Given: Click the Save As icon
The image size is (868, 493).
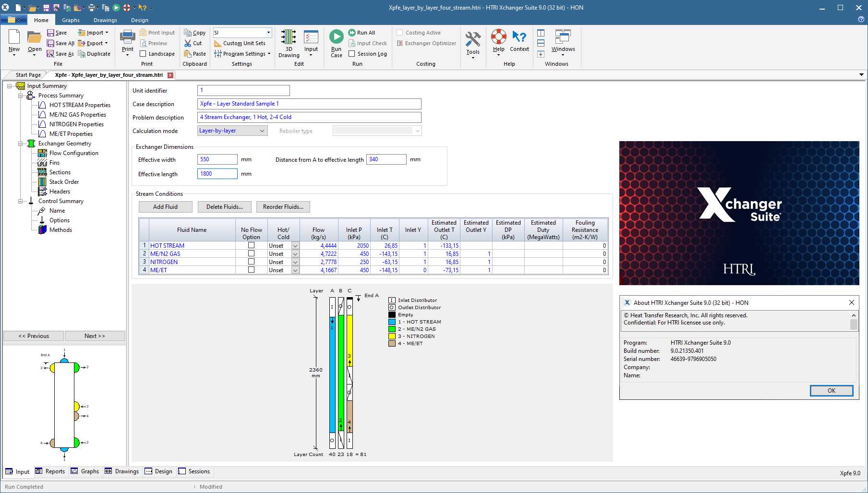Looking at the screenshot, I should [50, 54].
